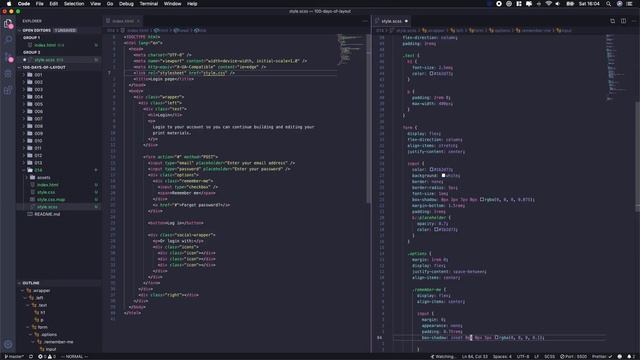Click the synchronize changes icon in the status bar
This screenshot has height=360, width=640.
pos(31,357)
